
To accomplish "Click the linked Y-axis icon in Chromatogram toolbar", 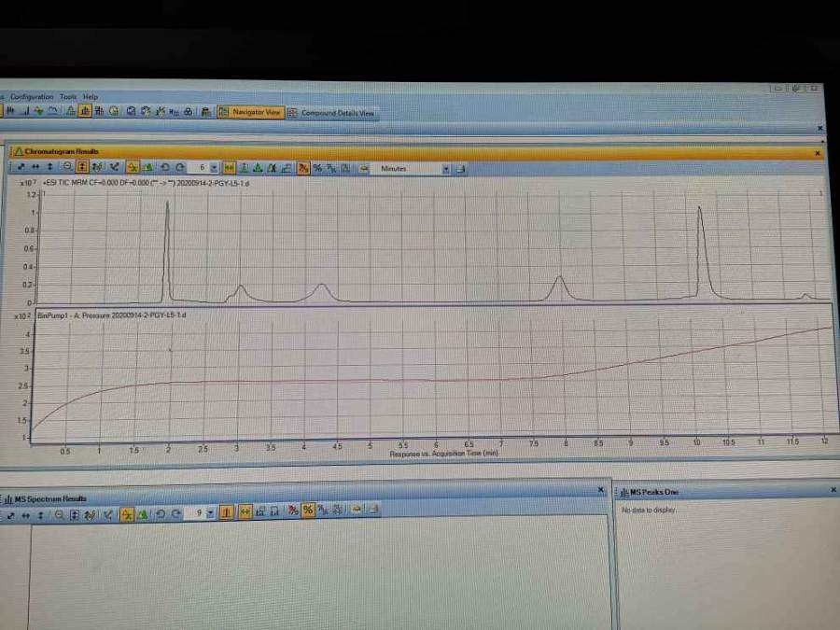I will point(97,168).
